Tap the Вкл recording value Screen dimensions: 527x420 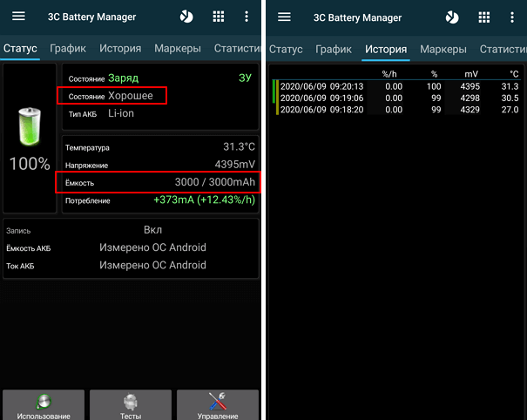click(152, 230)
